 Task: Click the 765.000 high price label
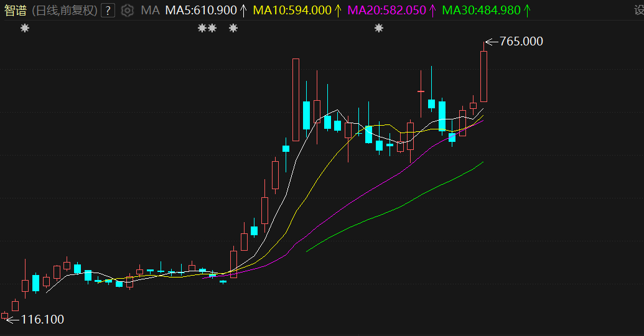coord(521,42)
